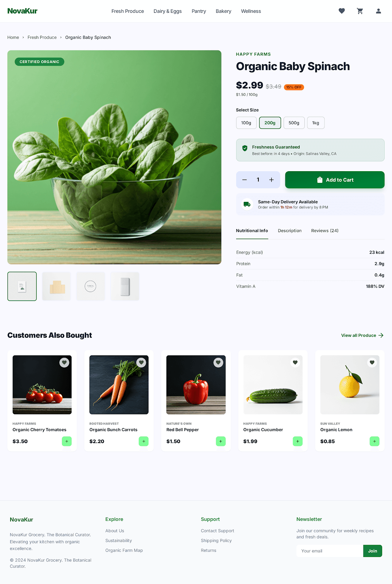
Task: Add Organic Cucumber with plus icon
Action: pyautogui.click(x=297, y=441)
